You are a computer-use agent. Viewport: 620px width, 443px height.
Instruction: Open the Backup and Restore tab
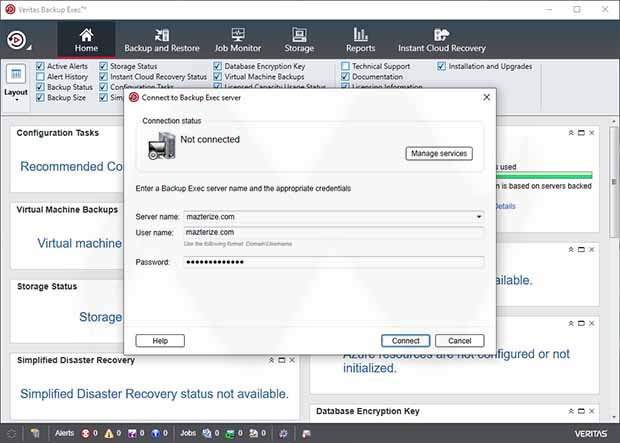[x=162, y=40]
